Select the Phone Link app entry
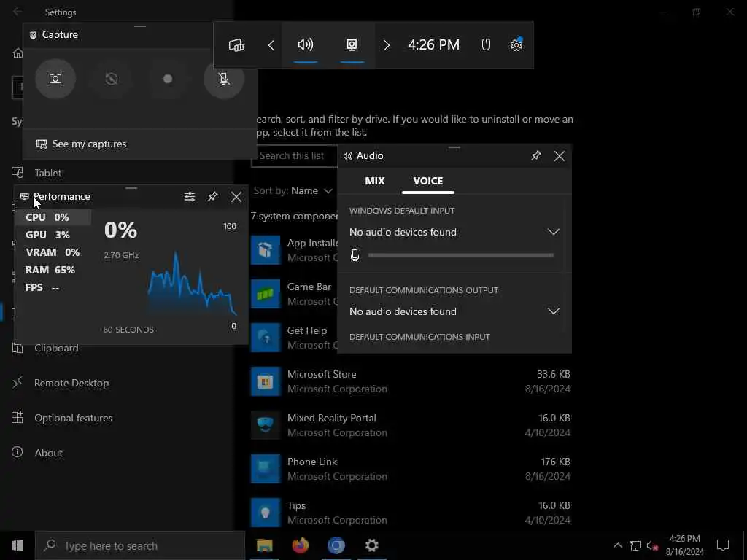The height and width of the screenshot is (560, 747). point(411,469)
